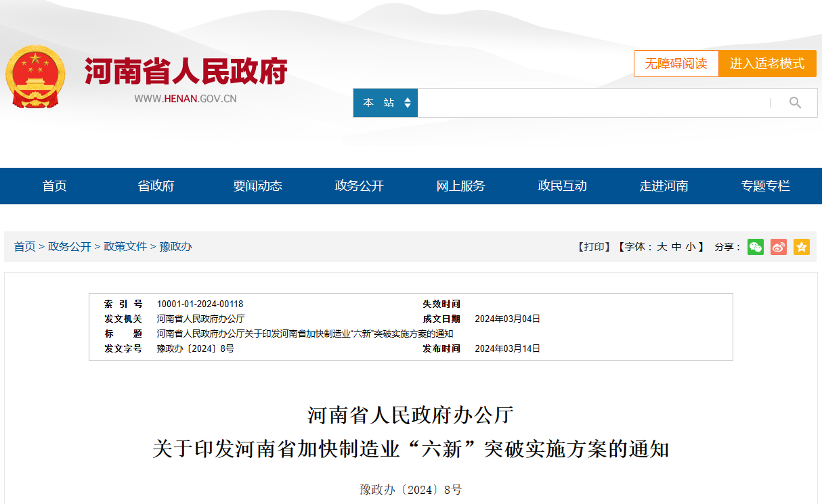Open the 专题专栏 navigation menu item
Screen dimensions: 822x504
(766, 186)
